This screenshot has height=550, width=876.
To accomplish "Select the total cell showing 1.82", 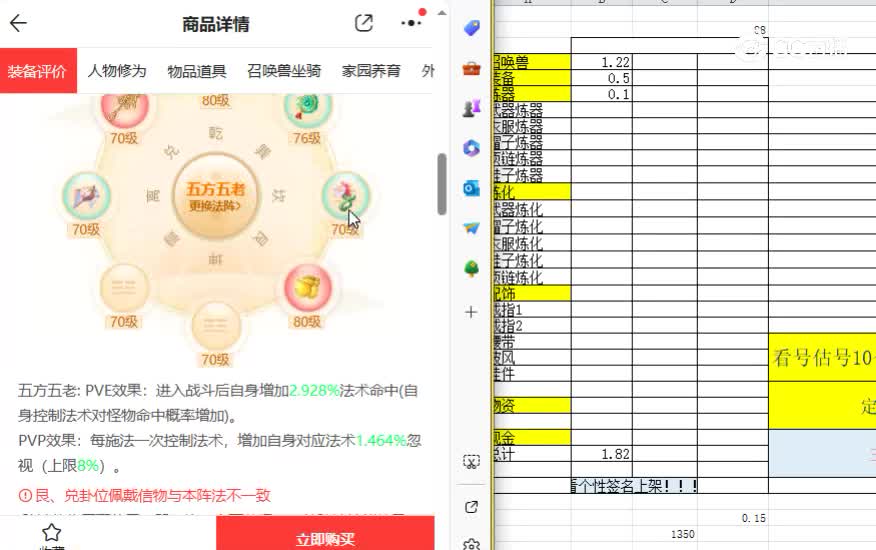I will point(602,454).
